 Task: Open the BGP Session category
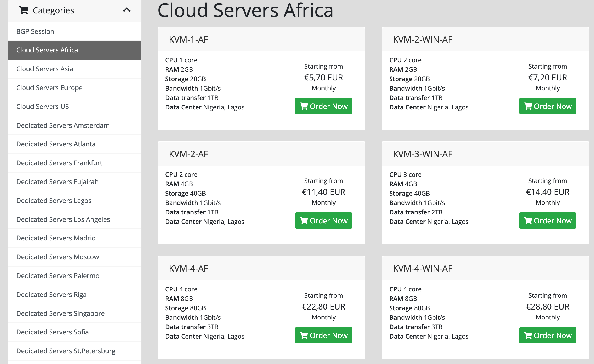(35, 31)
